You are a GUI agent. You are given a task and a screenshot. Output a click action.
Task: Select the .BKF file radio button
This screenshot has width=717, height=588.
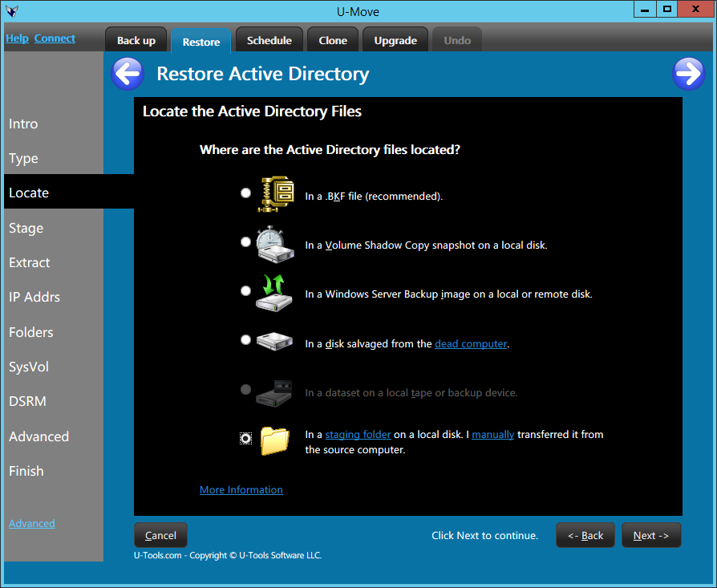point(245,193)
